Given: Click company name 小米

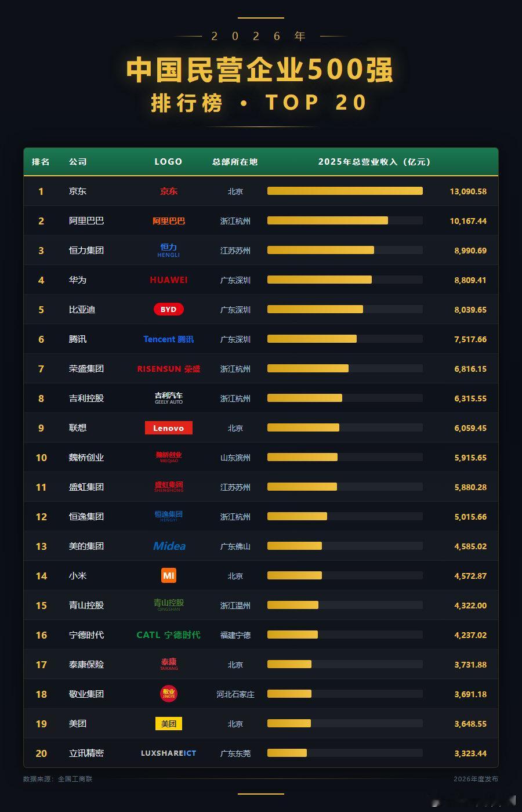Looking at the screenshot, I should click(78, 575).
